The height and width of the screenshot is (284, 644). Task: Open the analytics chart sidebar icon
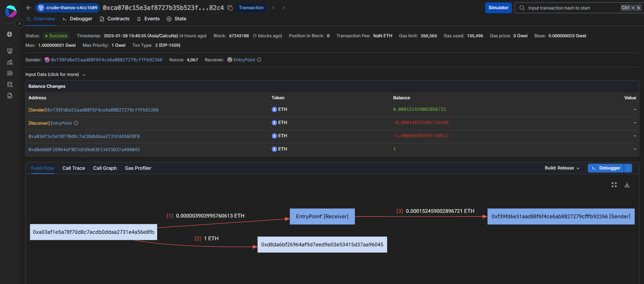(9, 62)
